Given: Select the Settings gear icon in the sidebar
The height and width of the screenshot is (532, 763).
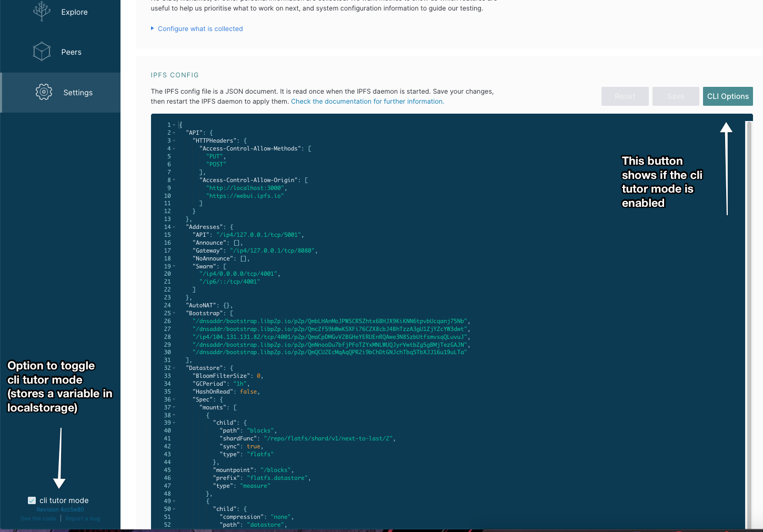Looking at the screenshot, I should (x=44, y=92).
